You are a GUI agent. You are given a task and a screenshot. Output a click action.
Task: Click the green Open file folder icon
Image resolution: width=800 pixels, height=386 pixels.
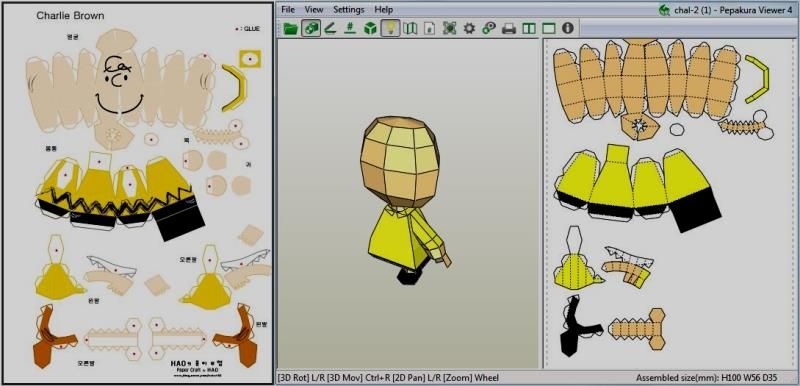coord(290,28)
